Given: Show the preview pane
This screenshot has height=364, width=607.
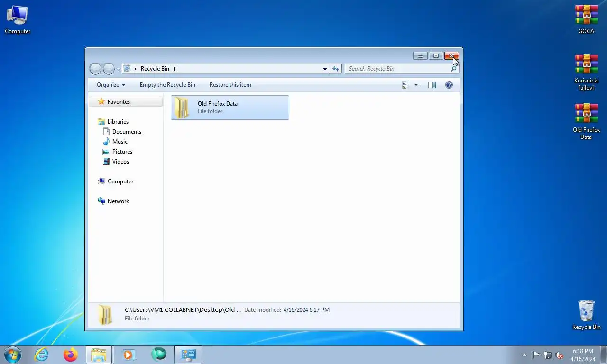Looking at the screenshot, I should point(432,85).
